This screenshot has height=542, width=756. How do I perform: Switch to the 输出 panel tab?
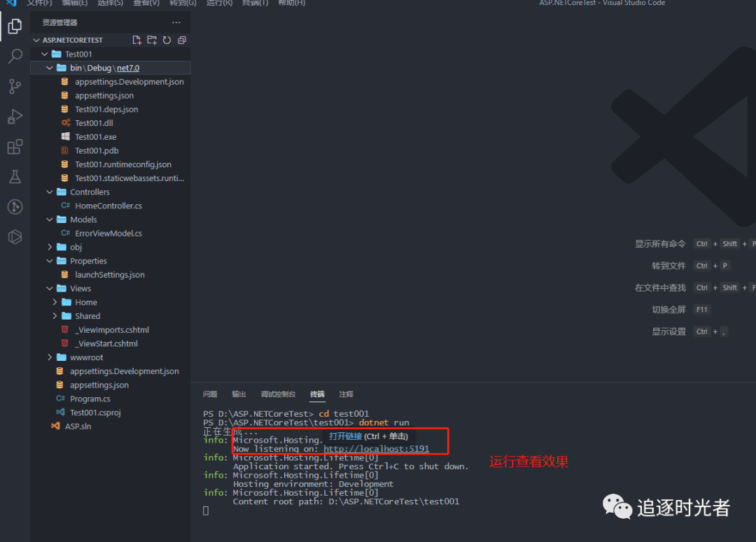tap(239, 394)
